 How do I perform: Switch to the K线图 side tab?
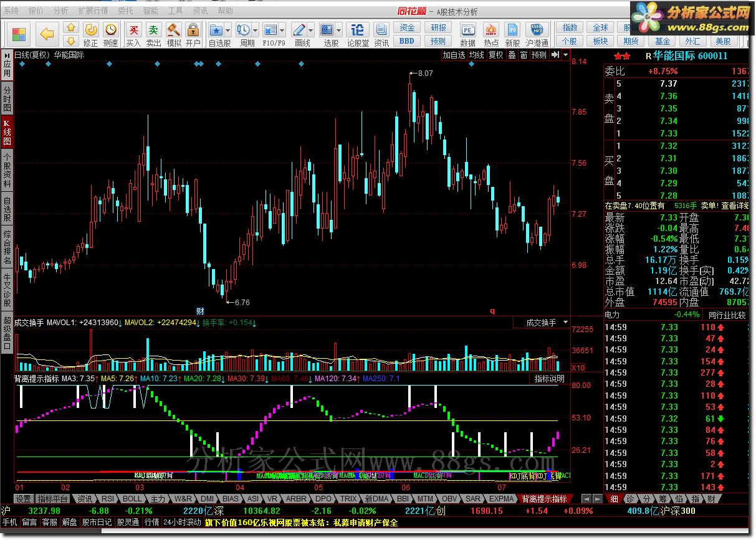tap(7, 131)
